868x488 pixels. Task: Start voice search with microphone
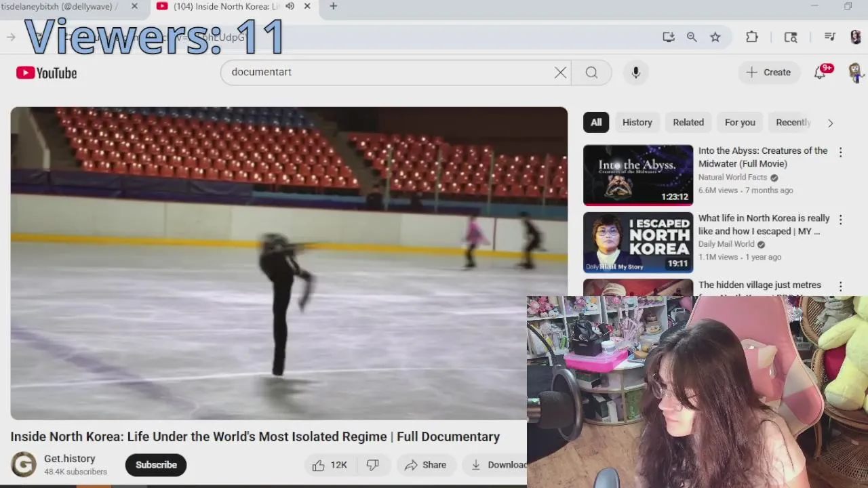click(636, 73)
